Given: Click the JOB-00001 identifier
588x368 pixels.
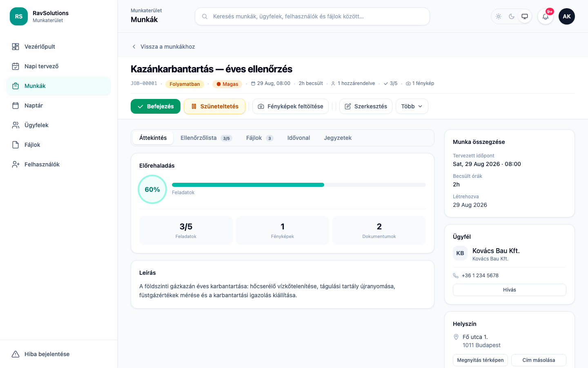Looking at the screenshot, I should click(144, 83).
